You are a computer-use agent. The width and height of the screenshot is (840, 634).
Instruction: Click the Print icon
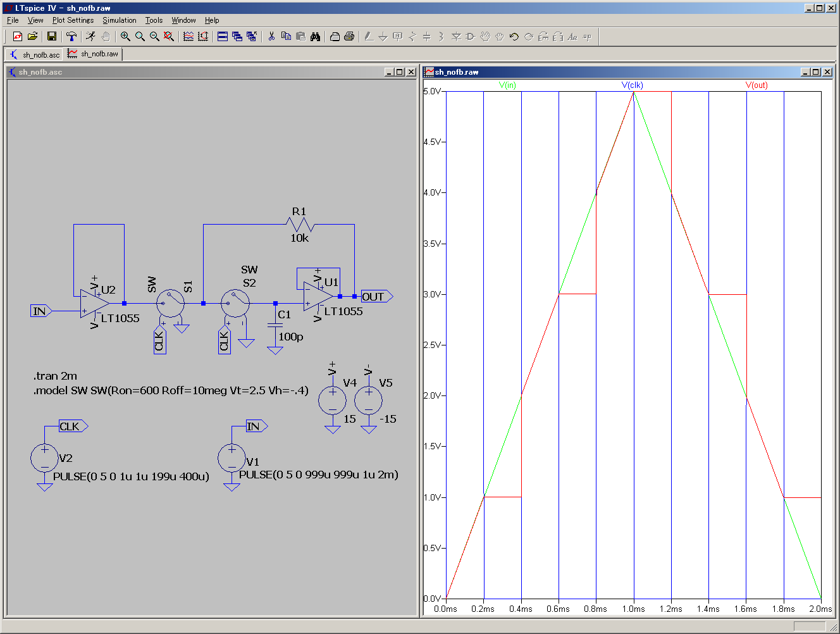tap(349, 37)
